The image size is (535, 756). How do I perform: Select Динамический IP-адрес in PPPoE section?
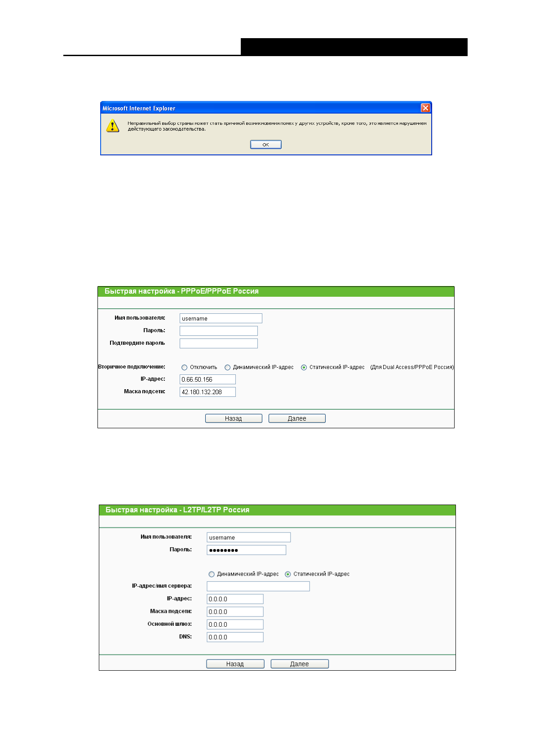tap(227, 367)
